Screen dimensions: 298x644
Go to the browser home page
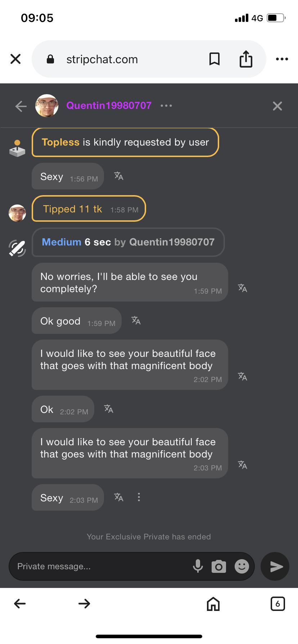[x=213, y=604]
